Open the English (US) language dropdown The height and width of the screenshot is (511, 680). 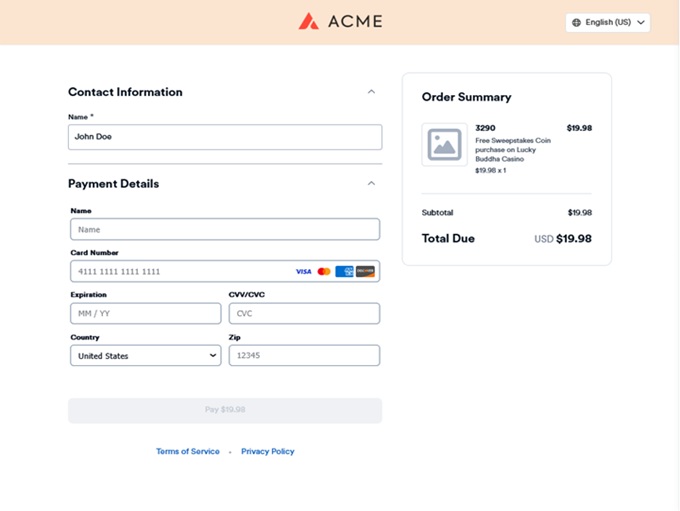[608, 23]
